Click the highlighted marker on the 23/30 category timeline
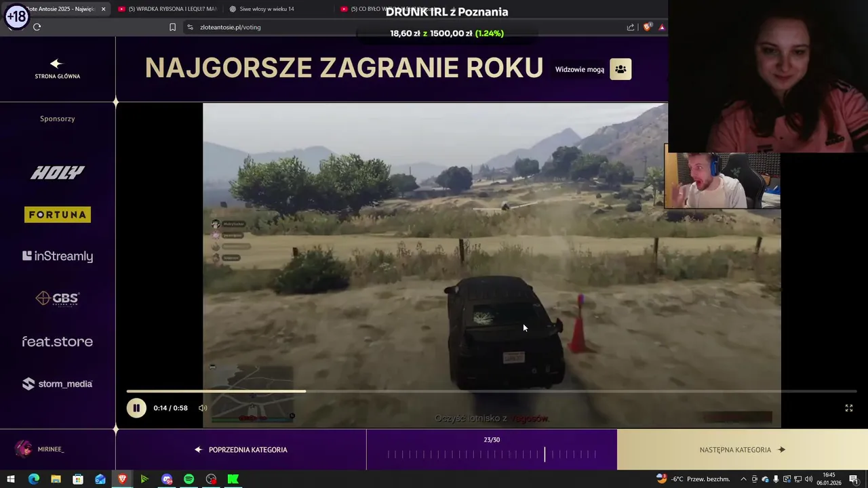868x488 pixels. [544, 454]
